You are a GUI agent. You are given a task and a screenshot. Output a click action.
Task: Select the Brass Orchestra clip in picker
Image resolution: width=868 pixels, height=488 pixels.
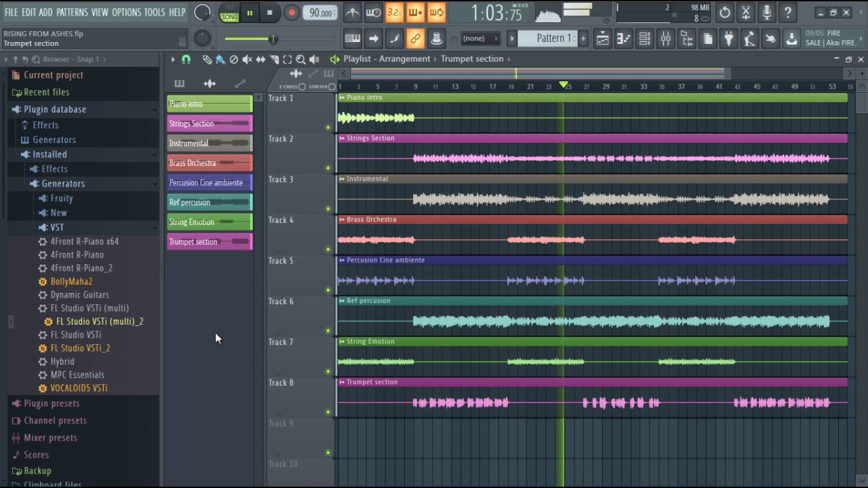click(x=210, y=163)
